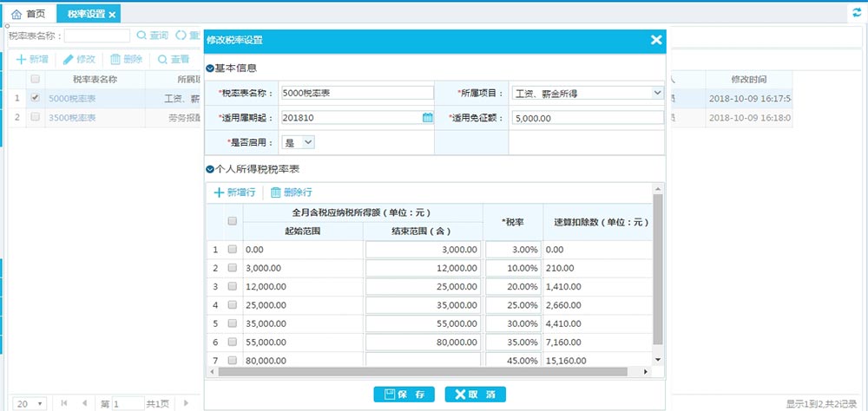The height and width of the screenshot is (411, 868).
Task: Click 删除 in the background toolbar
Action: pos(126,59)
